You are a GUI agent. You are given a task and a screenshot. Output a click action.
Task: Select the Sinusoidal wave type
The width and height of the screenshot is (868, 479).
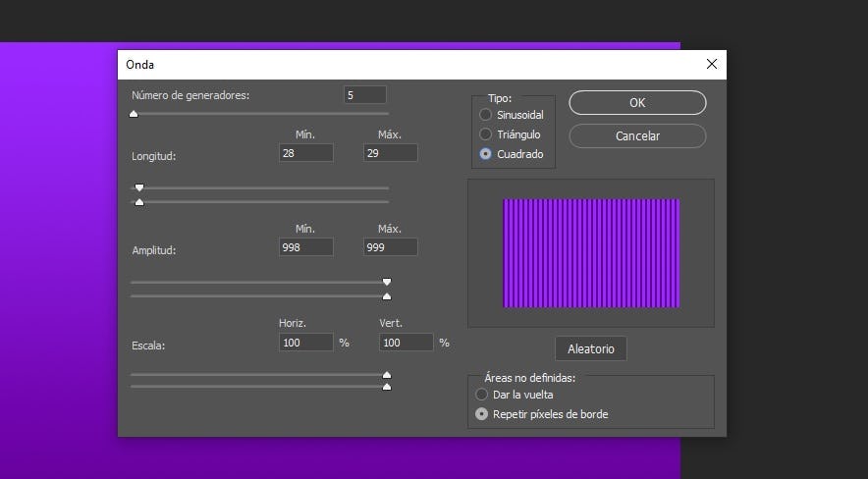coord(485,115)
